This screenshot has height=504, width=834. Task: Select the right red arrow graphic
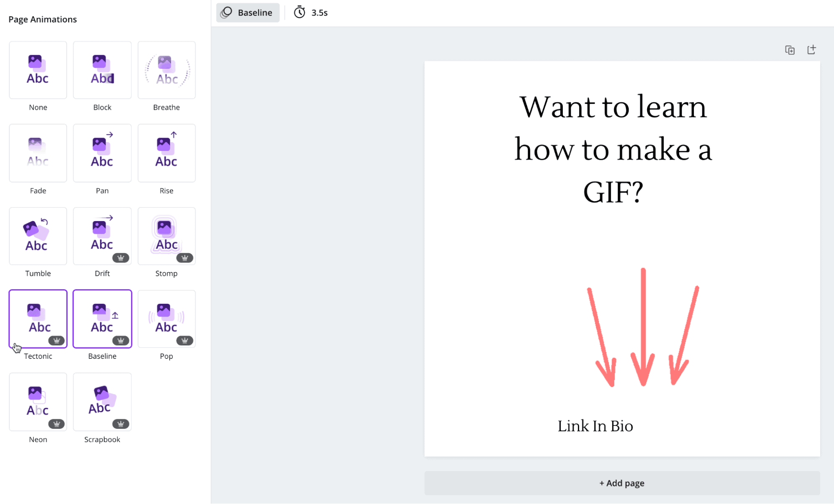pos(684,335)
